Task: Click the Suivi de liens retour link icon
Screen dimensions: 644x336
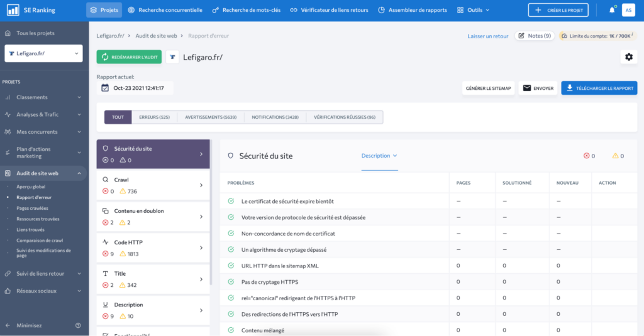Action: [x=8, y=274]
